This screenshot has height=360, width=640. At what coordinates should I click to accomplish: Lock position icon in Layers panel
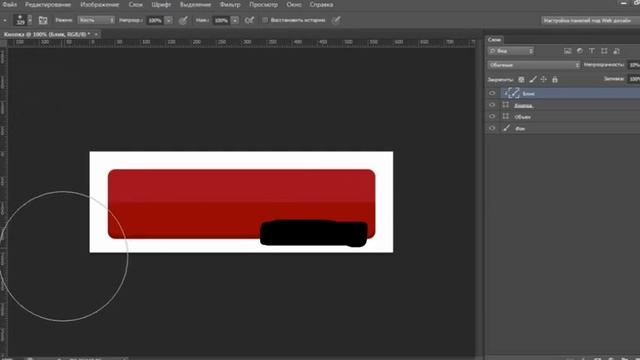(544, 80)
